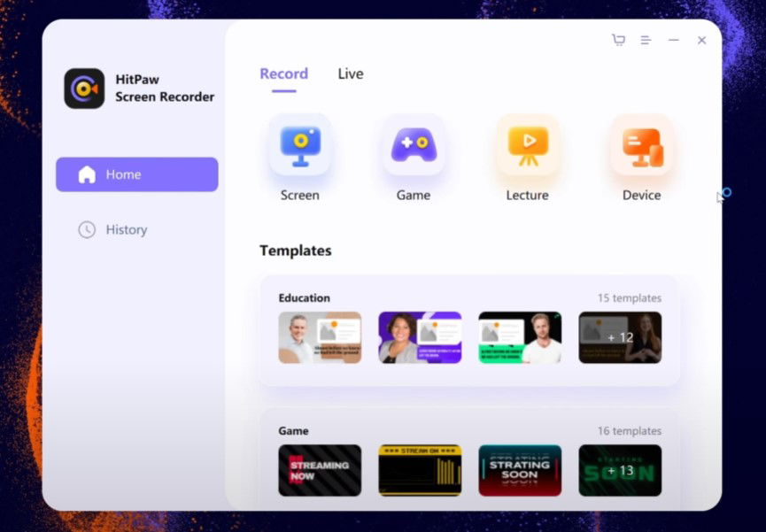The image size is (766, 532).
Task: Open the hamburger menu icon
Action: (x=646, y=40)
